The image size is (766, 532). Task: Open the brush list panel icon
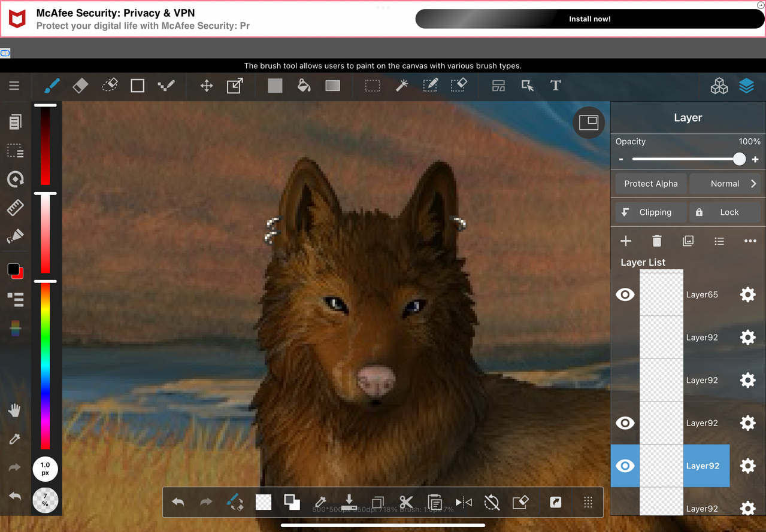pyautogui.click(x=16, y=299)
